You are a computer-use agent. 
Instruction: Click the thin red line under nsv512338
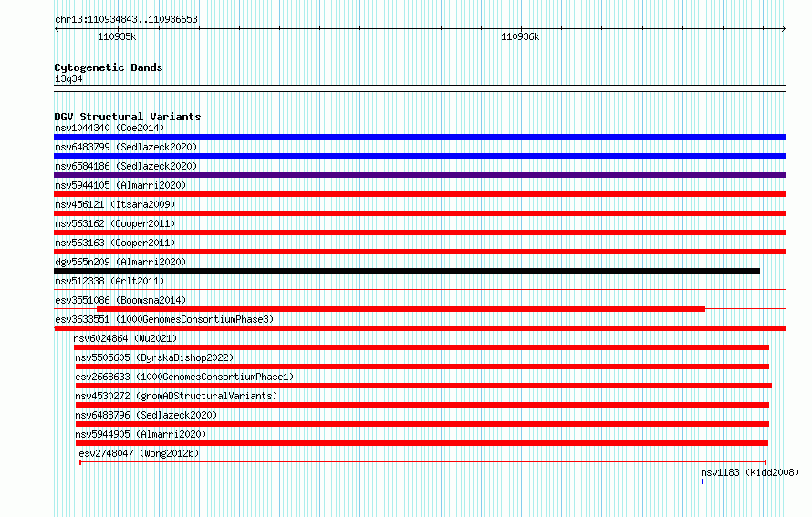420,290
